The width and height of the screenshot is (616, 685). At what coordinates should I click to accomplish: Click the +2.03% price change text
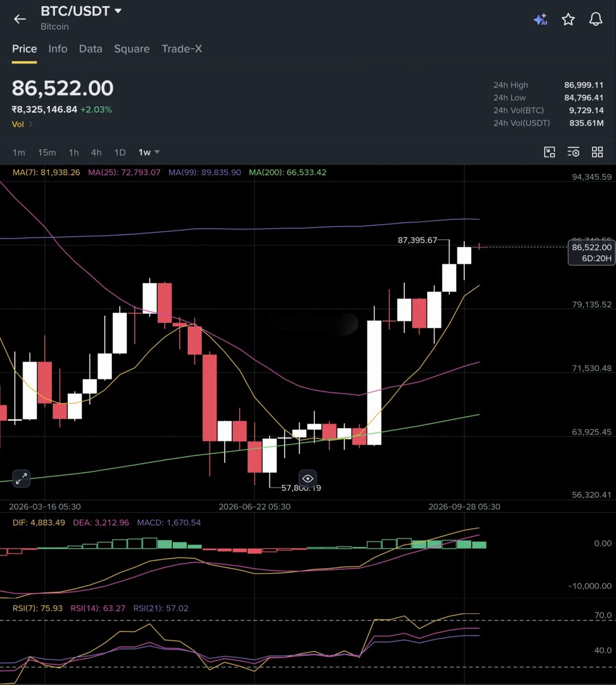96,110
